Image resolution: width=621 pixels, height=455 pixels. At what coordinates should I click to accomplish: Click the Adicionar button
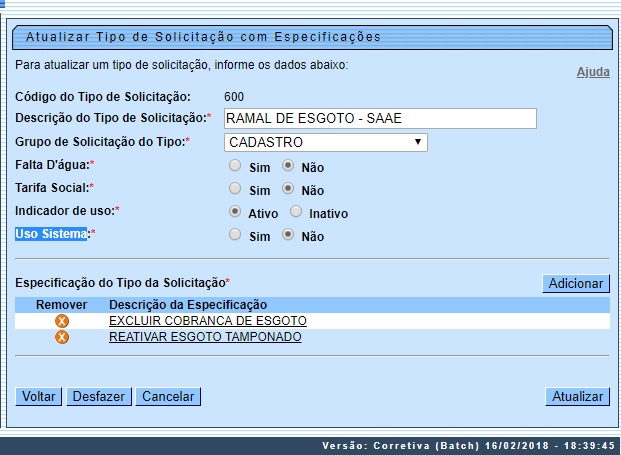(576, 284)
